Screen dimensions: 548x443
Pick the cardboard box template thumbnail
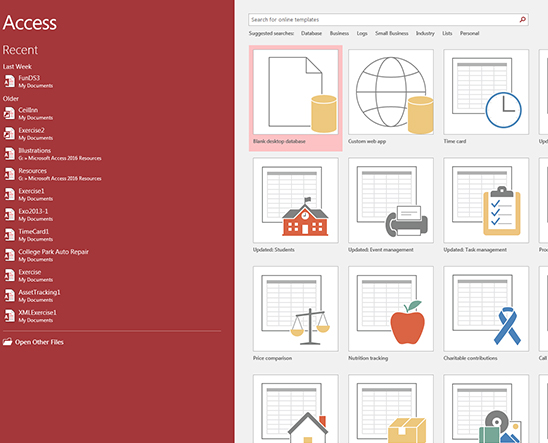point(391,409)
